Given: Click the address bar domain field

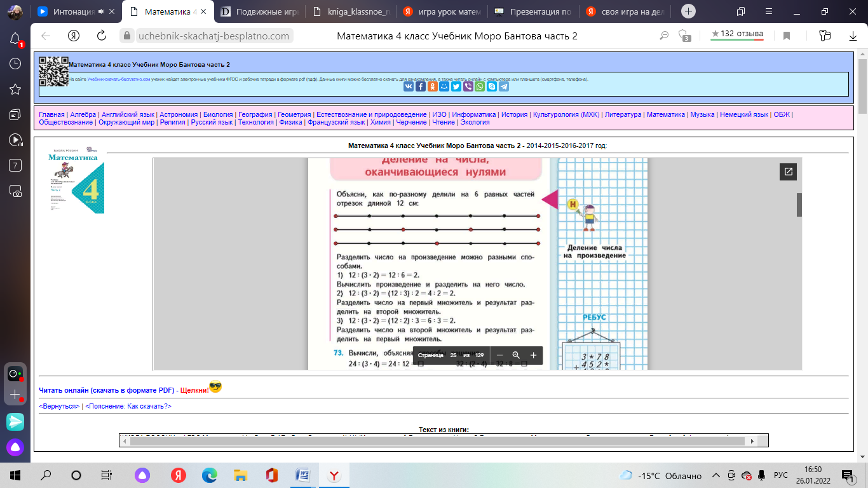Looking at the screenshot, I should click(x=213, y=36).
